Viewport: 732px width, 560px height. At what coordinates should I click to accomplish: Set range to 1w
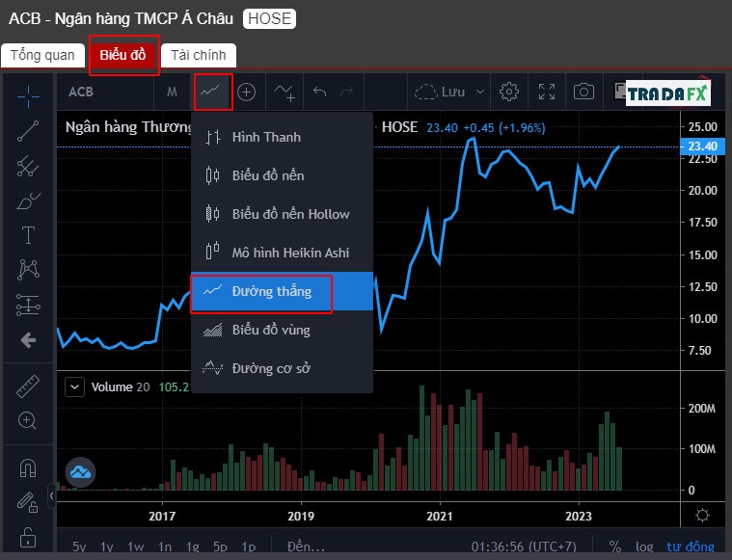coord(135,547)
